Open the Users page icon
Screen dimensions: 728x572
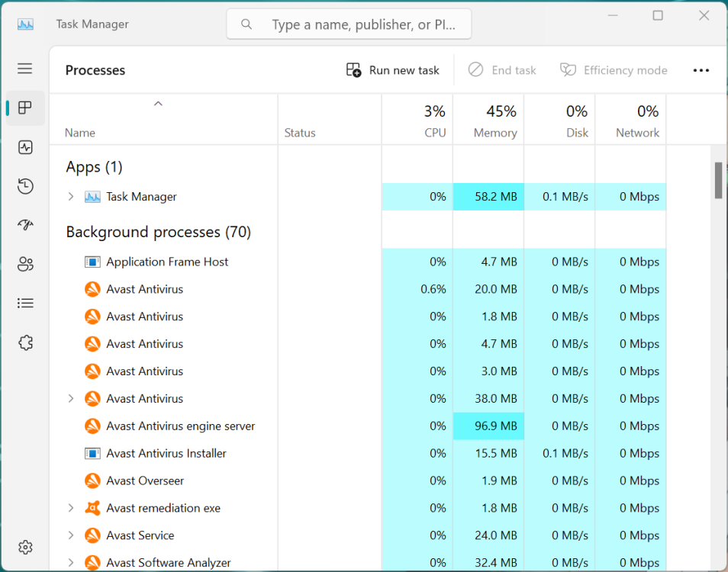(25, 265)
